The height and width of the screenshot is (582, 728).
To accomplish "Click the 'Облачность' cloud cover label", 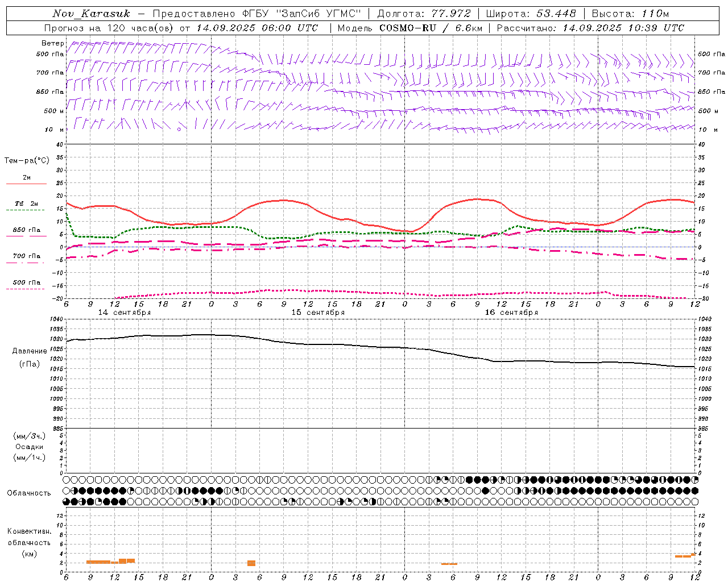I will coord(29,493).
